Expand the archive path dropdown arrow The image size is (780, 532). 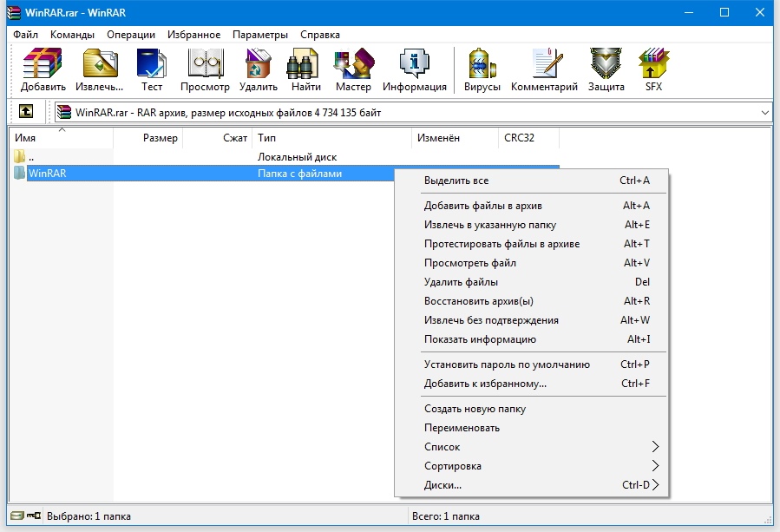pos(764,113)
